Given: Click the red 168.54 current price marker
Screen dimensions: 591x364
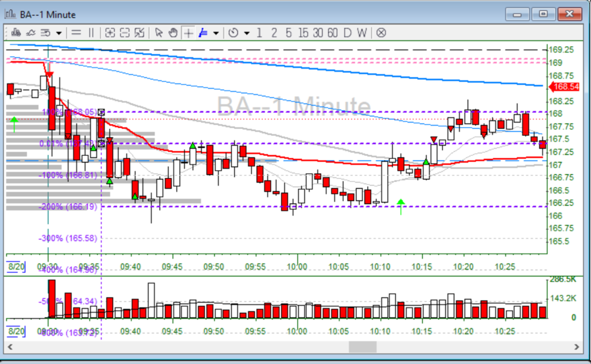Looking at the screenshot, I should 565,87.
